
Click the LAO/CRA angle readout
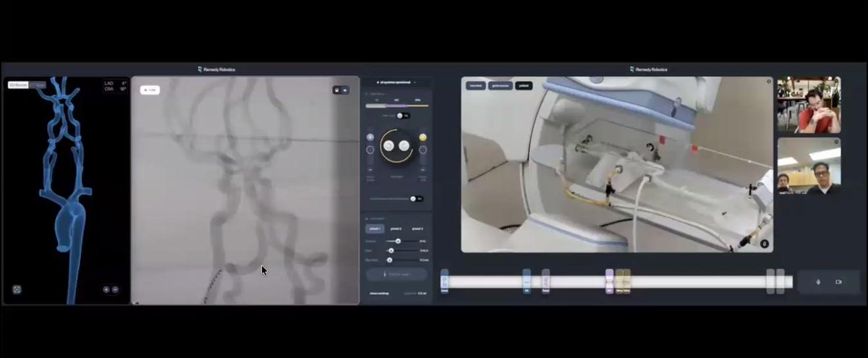coord(114,86)
